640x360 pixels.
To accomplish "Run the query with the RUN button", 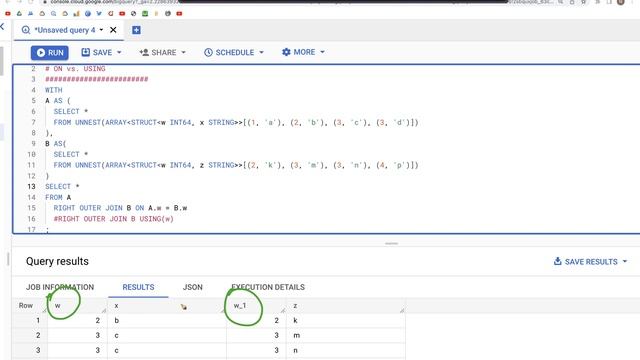I will 50,53.
